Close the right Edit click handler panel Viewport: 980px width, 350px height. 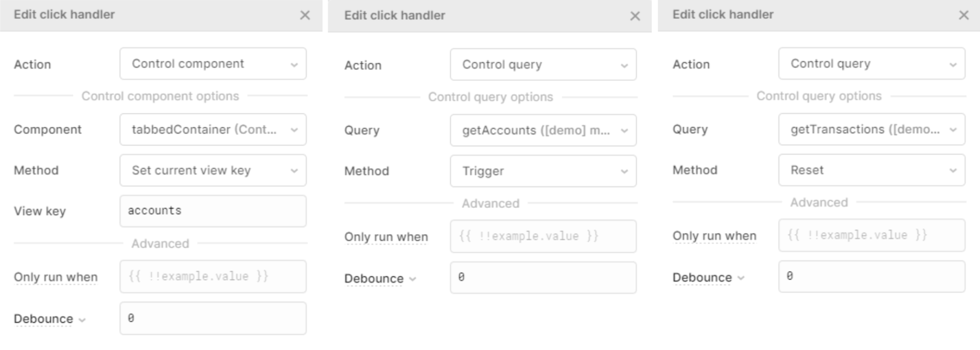963,15
